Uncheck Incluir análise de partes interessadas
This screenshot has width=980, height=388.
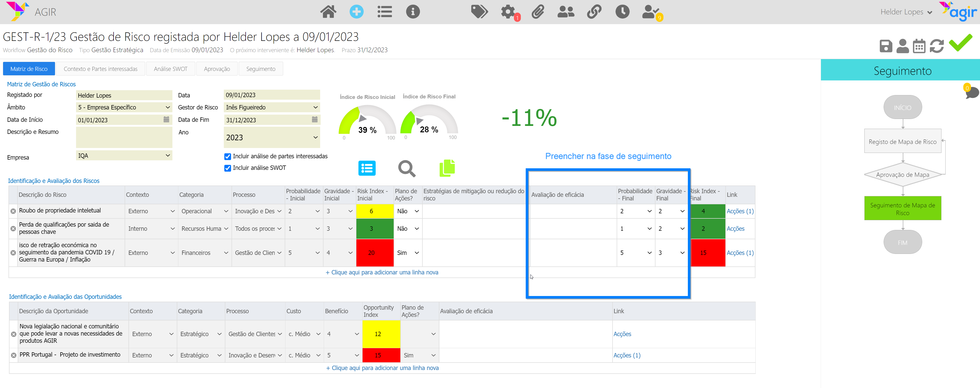coord(227,156)
